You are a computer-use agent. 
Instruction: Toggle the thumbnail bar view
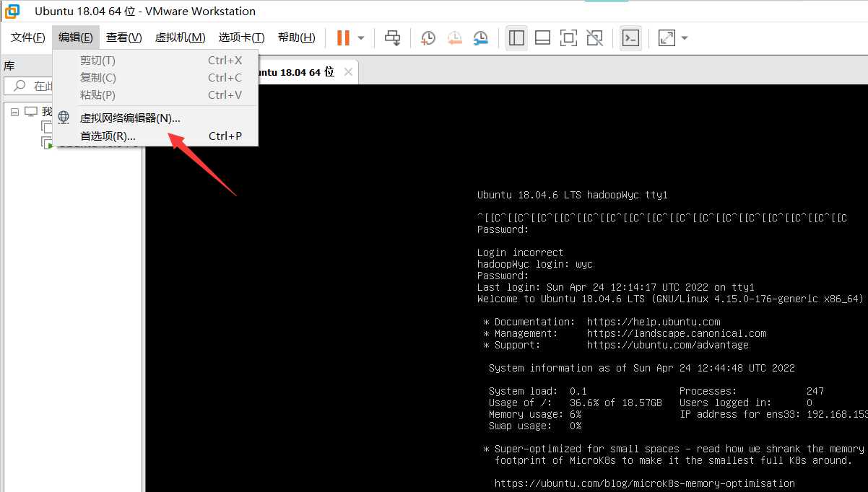tap(543, 38)
